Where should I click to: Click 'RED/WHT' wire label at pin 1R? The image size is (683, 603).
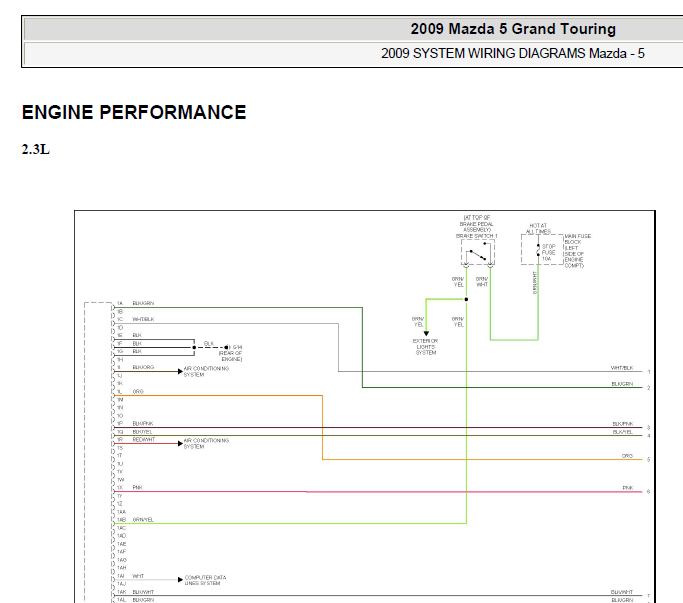click(144, 440)
